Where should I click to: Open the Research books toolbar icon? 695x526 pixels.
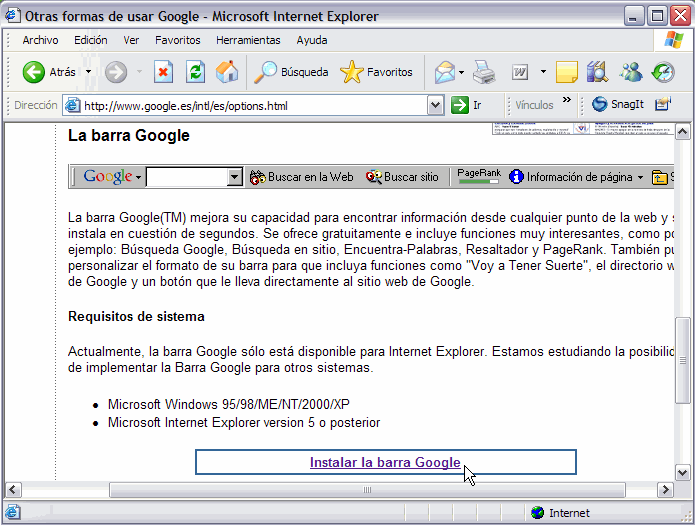click(597, 72)
